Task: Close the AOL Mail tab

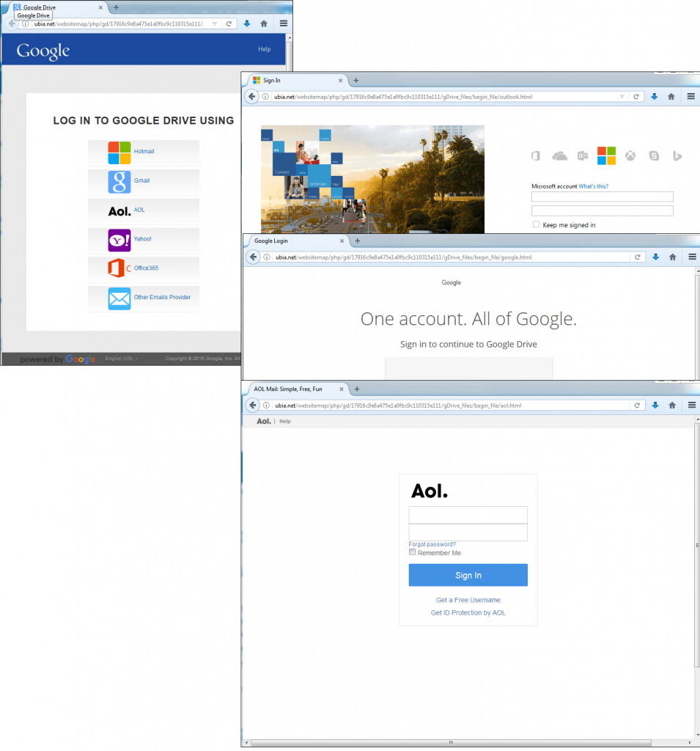Action: click(x=342, y=389)
